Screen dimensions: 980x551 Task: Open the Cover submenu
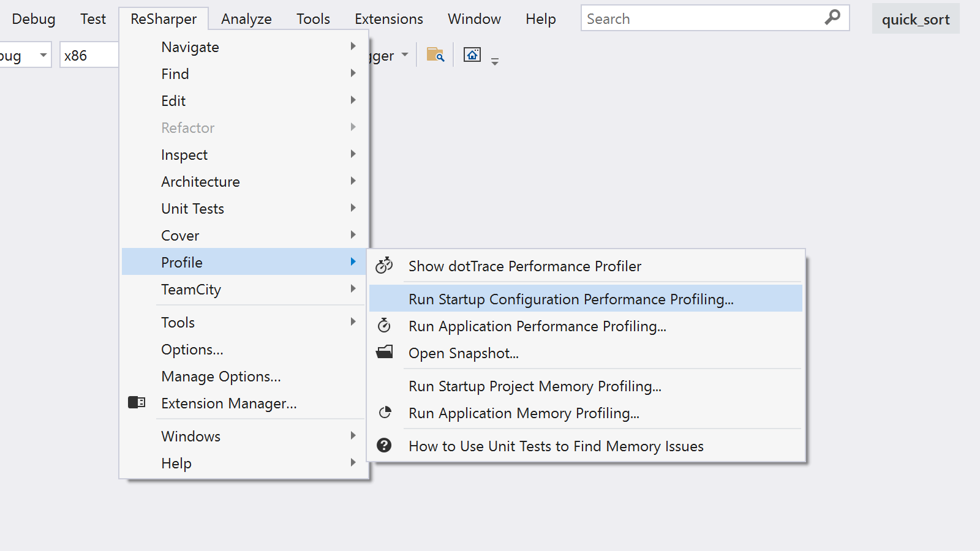245,236
